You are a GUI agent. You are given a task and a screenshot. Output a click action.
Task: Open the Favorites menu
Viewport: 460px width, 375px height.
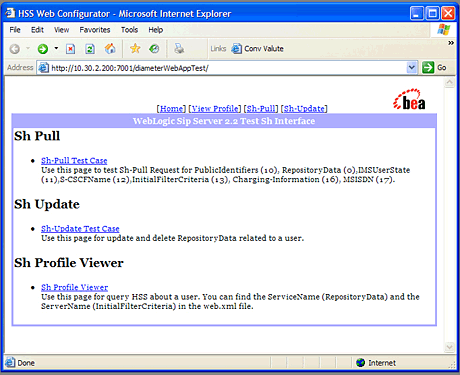[x=95, y=30]
